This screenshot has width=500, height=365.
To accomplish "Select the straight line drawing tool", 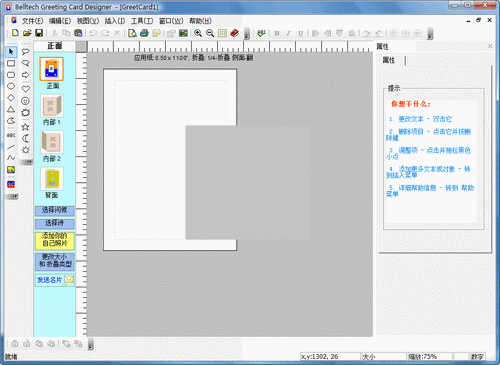I will (x=11, y=147).
